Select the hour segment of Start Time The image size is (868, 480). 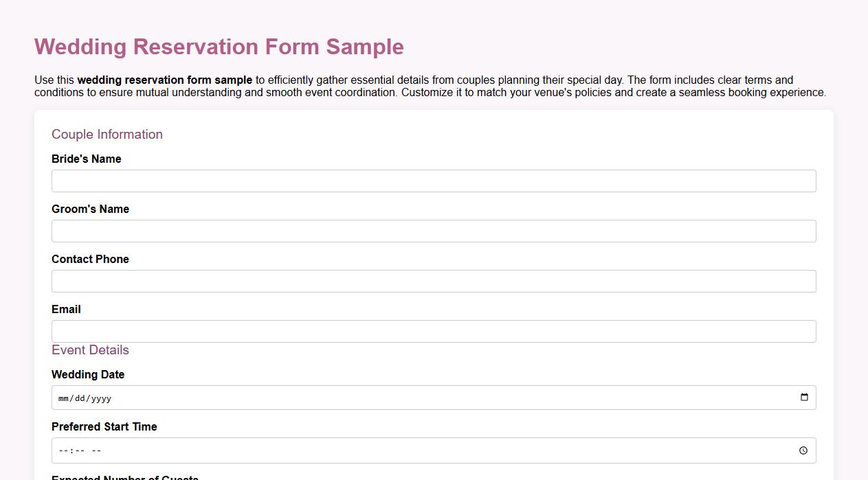[62, 450]
